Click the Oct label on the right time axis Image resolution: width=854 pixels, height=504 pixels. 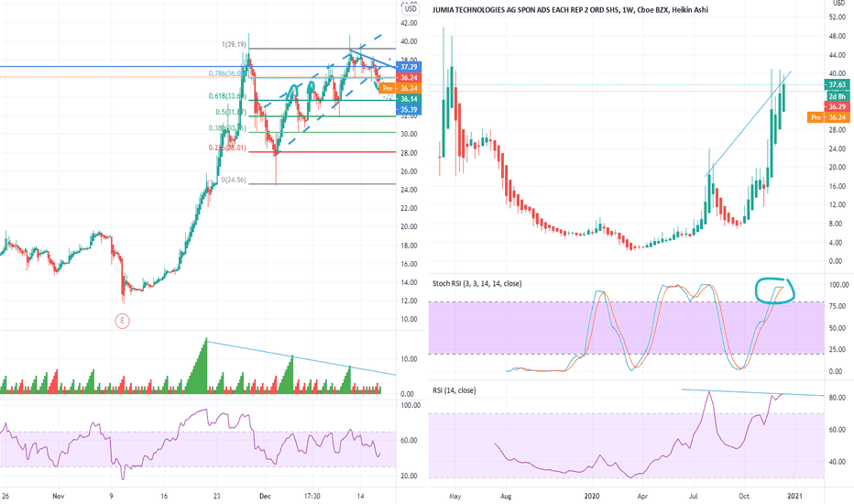coord(744,496)
